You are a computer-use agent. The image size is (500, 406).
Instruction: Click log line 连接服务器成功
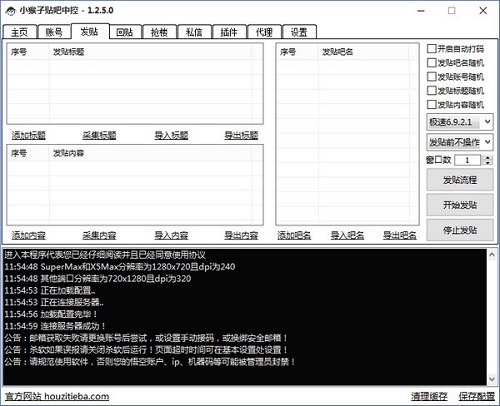point(55,326)
